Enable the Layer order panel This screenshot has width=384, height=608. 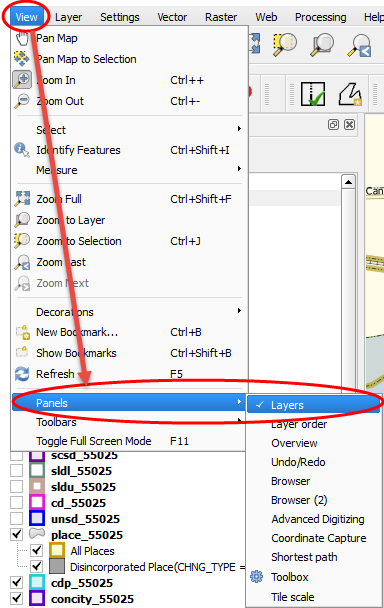[313, 424]
